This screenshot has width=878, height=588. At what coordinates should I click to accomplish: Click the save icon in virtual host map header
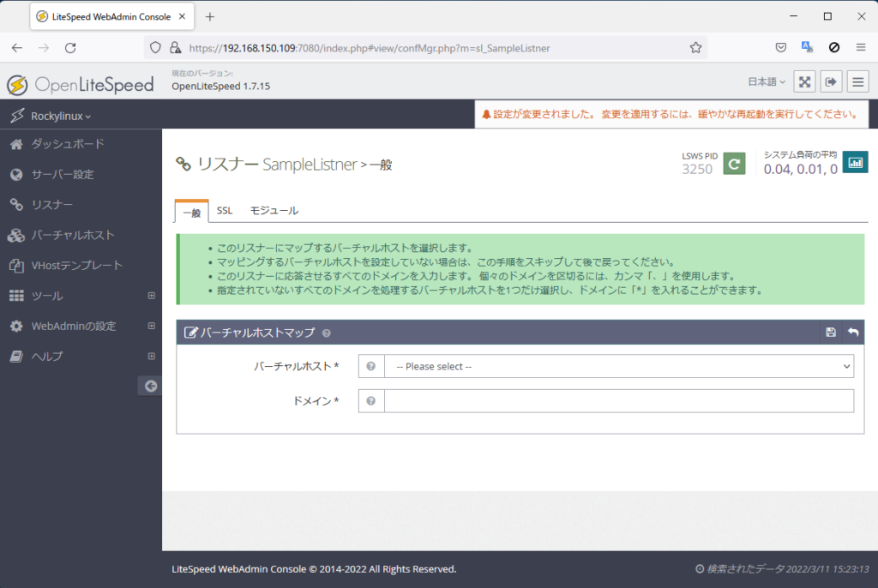tap(831, 333)
